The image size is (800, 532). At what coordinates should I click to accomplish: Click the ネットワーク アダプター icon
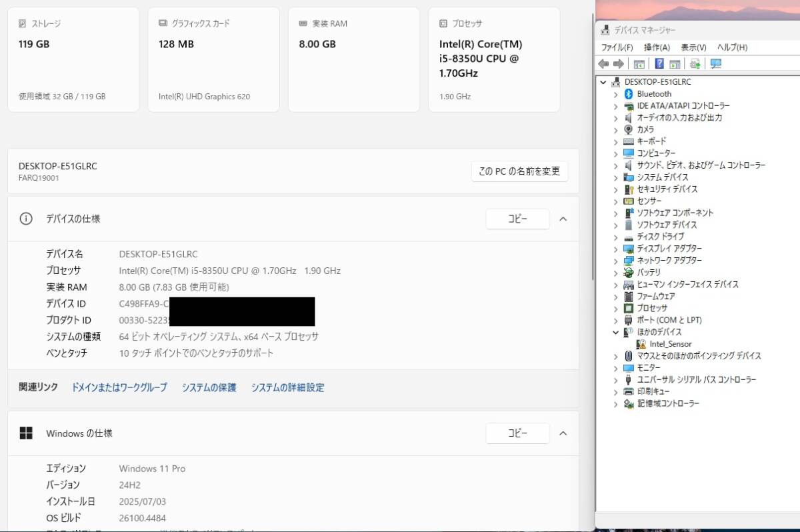[x=629, y=261]
